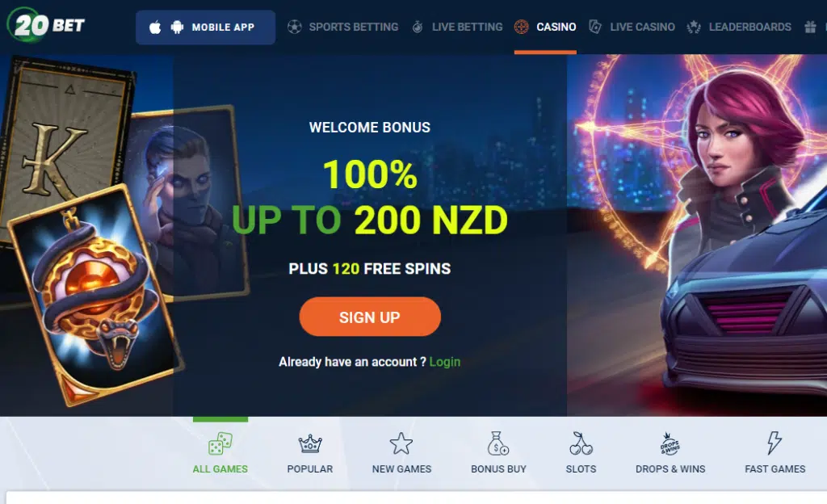827x504 pixels.
Task: Click the soccer ball Sports Betting icon
Action: tap(295, 27)
